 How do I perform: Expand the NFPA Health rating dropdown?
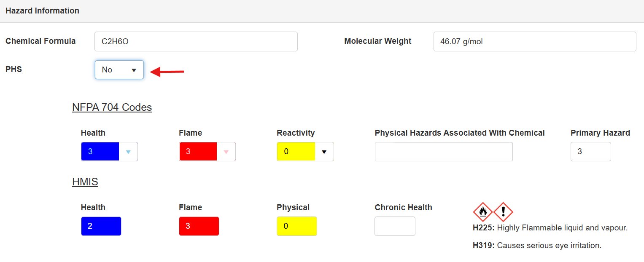(129, 151)
